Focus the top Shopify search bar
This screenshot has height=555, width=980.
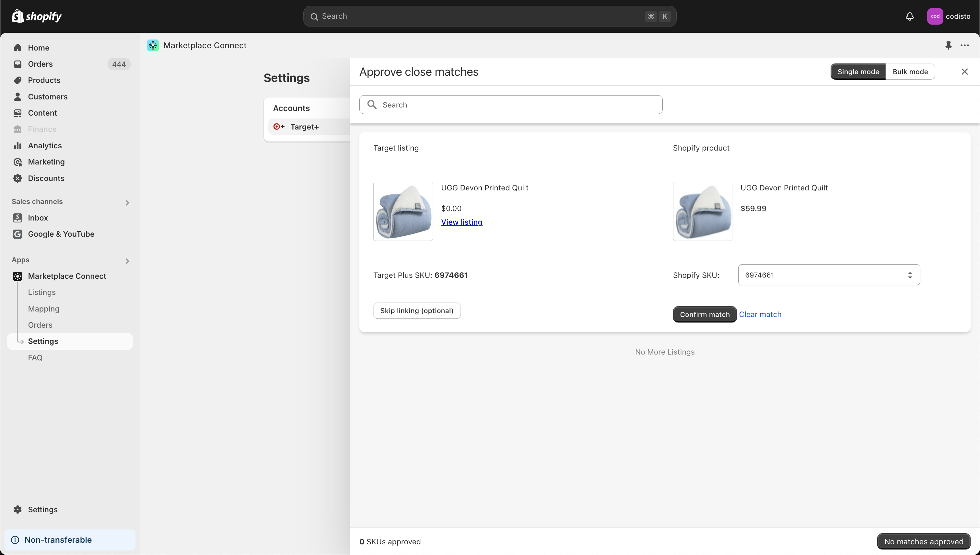(x=490, y=17)
